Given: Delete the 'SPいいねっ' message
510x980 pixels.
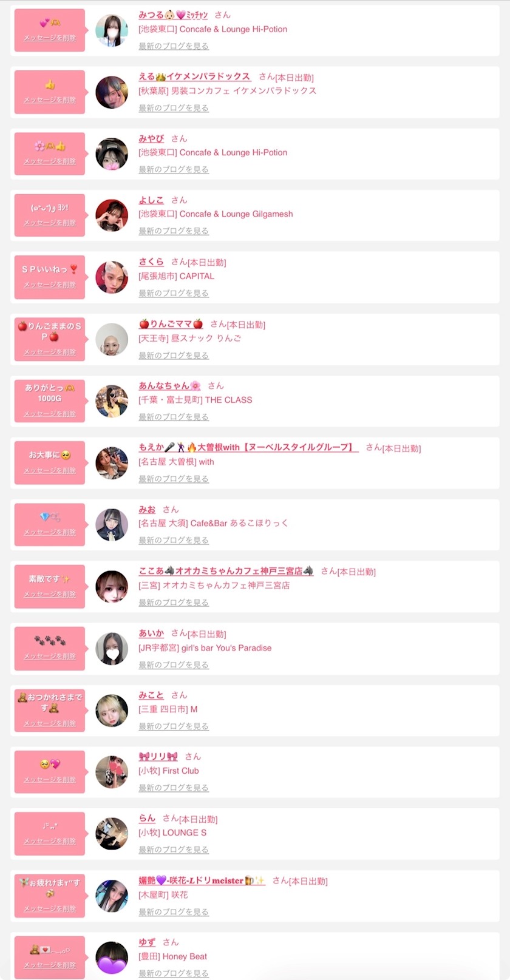Looking at the screenshot, I should (50, 285).
